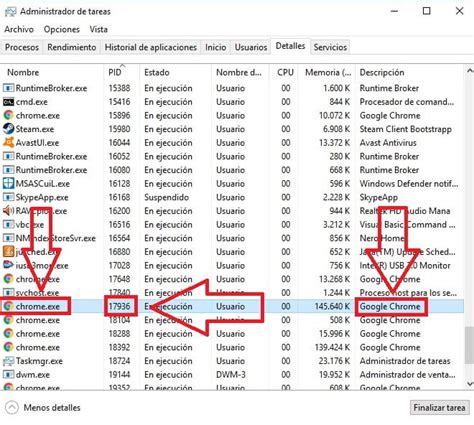Click the NMIndexStoreSvr.exe process icon
Screen dimensions: 474x425
pos(8,238)
